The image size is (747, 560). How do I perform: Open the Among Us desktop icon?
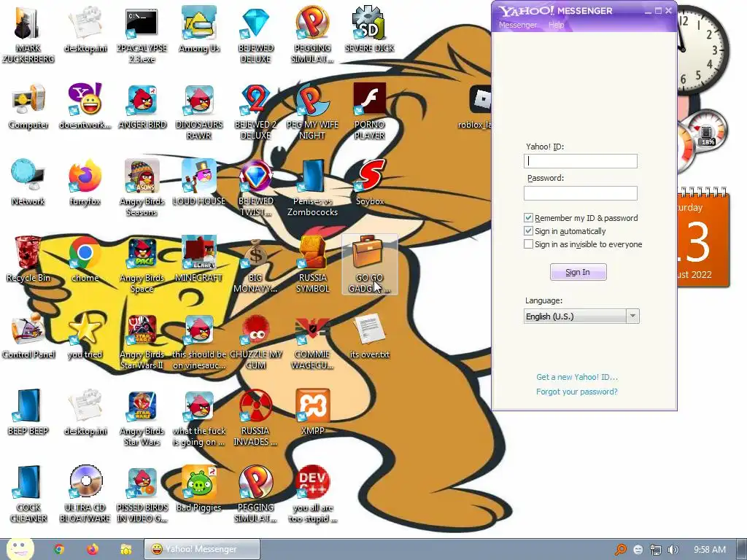coord(199,28)
